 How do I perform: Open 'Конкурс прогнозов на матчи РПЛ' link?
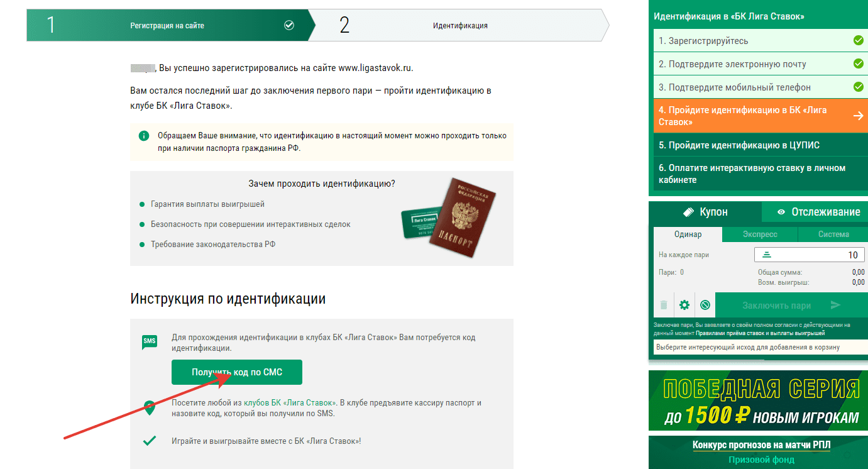coord(761,445)
